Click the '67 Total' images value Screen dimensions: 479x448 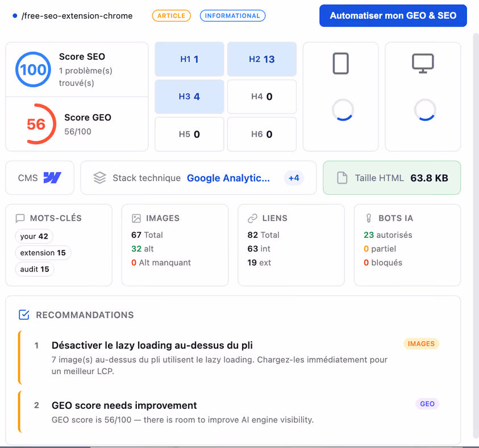[147, 235]
